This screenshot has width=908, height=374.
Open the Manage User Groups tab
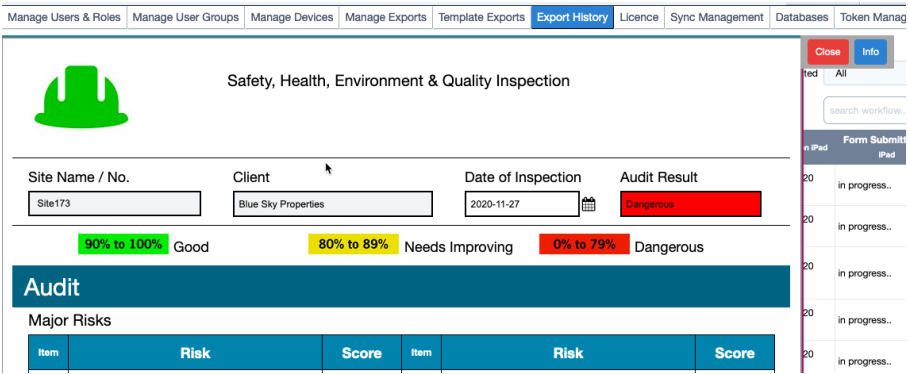[185, 17]
